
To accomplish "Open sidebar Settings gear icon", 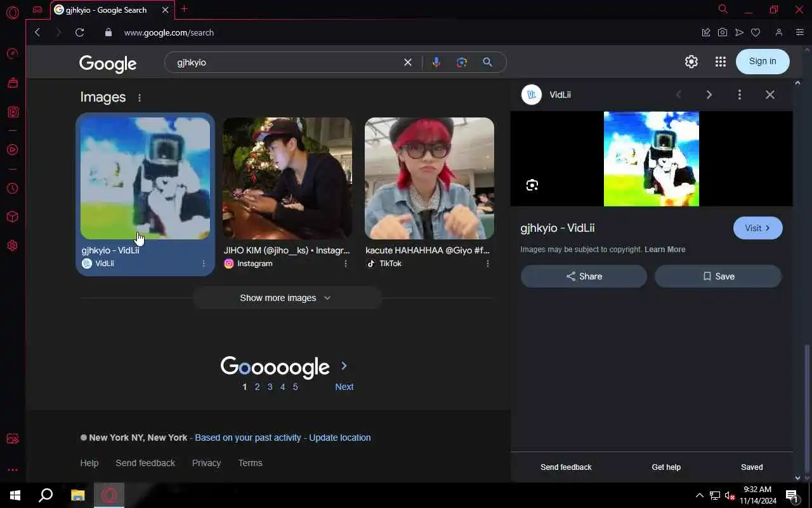I will click(12, 246).
